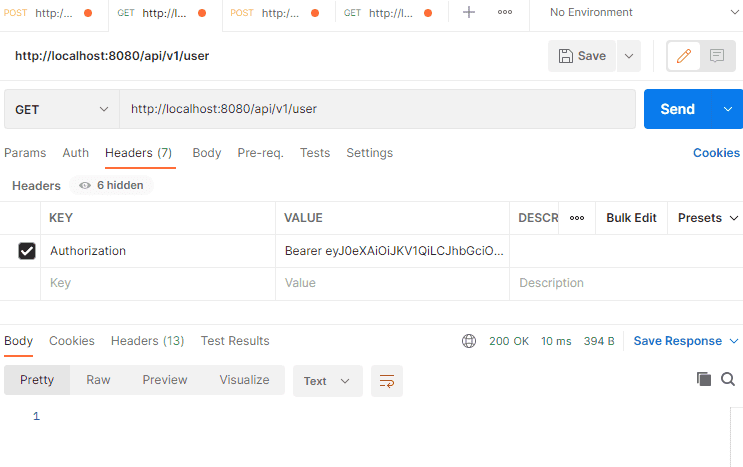743x467 pixels.
Task: Click Save Response
Action: (x=678, y=341)
